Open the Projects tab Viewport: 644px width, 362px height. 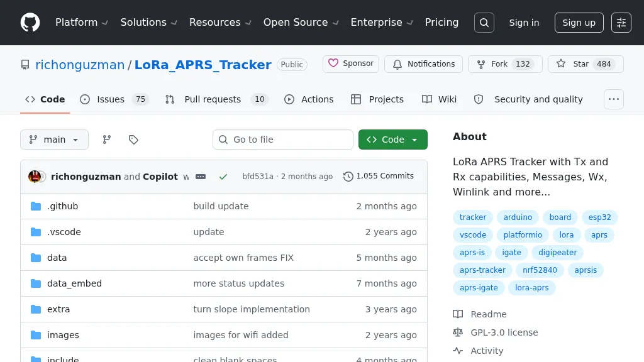[377, 99]
